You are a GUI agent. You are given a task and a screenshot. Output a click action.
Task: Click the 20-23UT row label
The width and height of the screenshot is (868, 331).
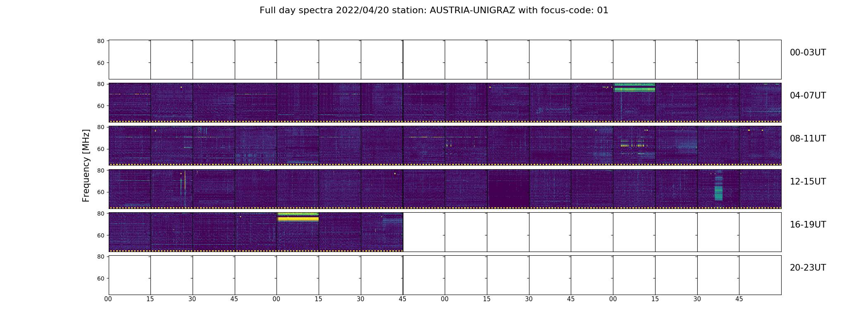(808, 268)
